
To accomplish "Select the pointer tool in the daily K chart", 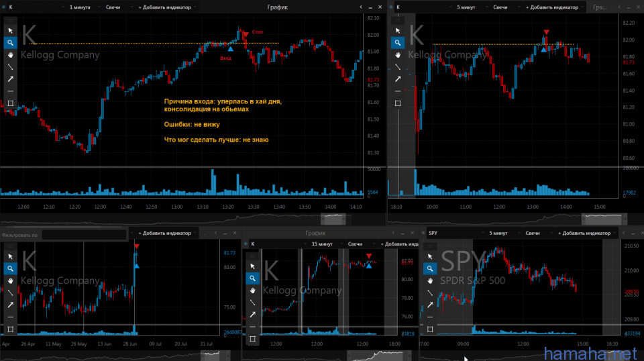I will point(10,257).
